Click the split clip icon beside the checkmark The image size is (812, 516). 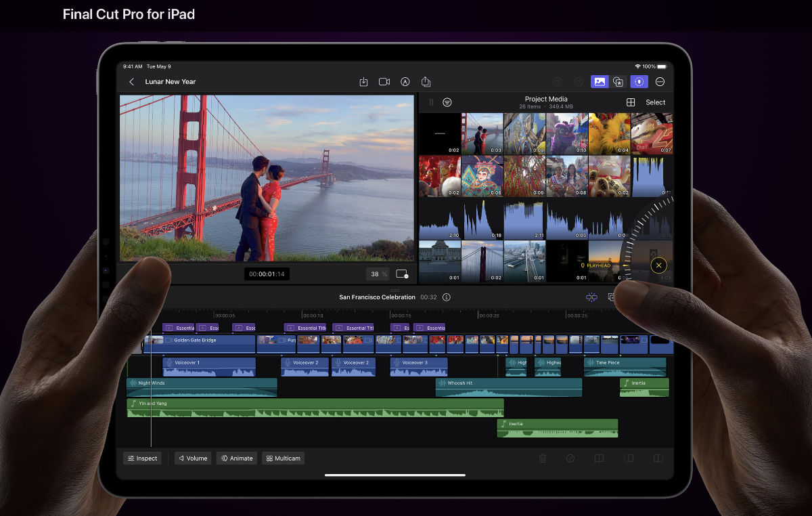click(x=599, y=458)
